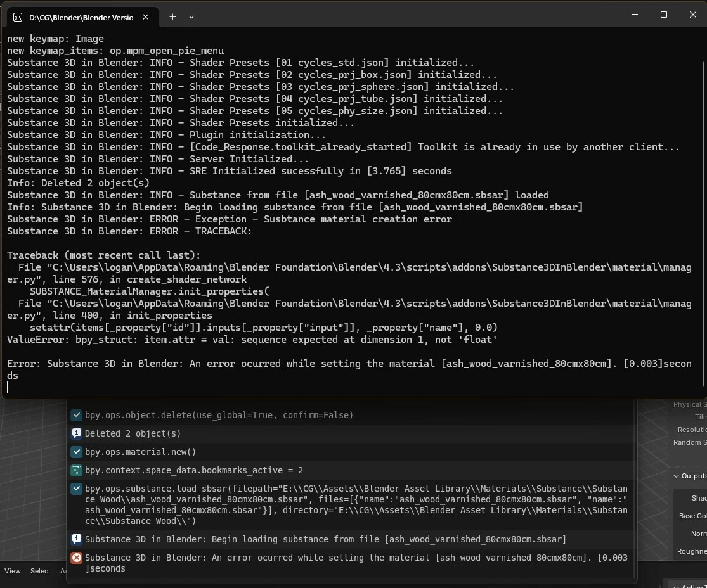Click red error icon in Blender info log
The width and height of the screenshot is (707, 588).
(x=77, y=558)
